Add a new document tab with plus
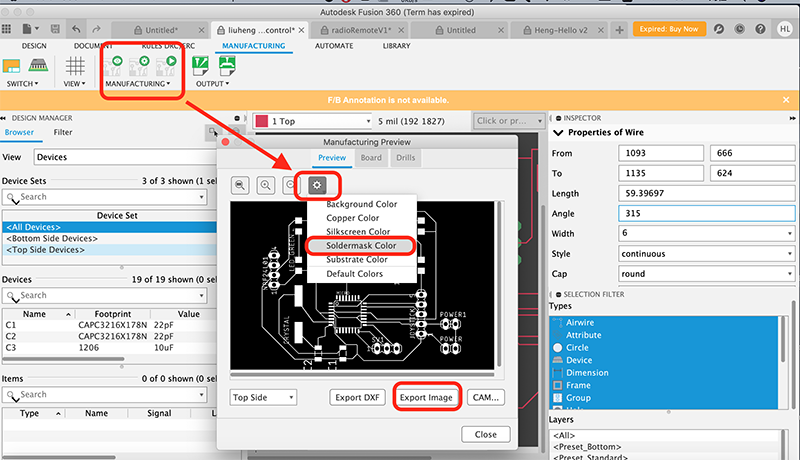 (619, 30)
